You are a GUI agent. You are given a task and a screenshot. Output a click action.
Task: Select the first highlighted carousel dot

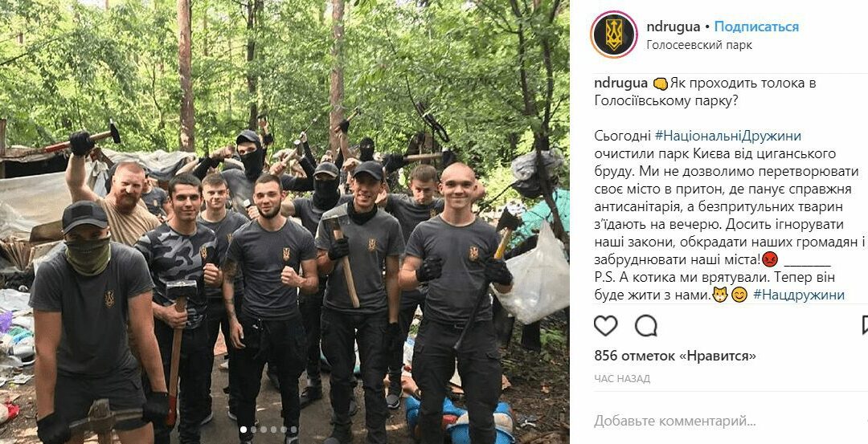click(x=244, y=430)
